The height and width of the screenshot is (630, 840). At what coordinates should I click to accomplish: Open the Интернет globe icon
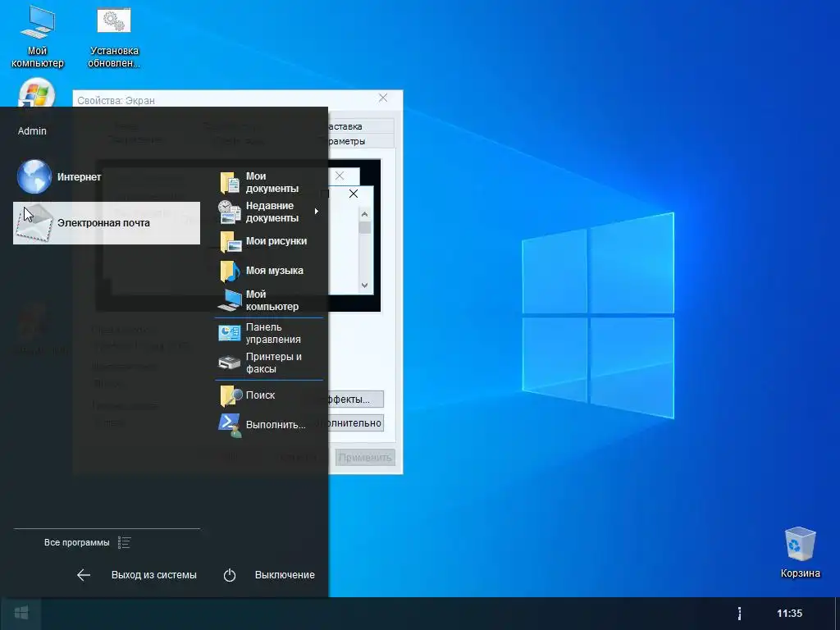[34, 176]
